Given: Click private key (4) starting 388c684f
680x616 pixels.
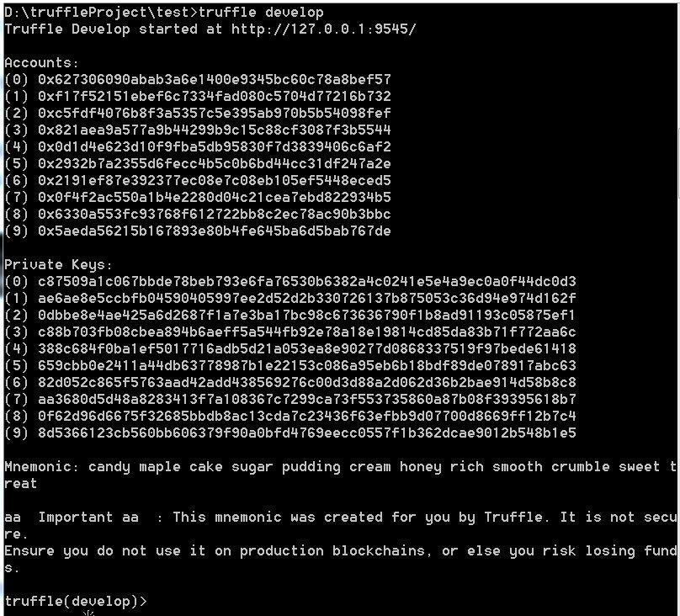Looking at the screenshot, I should tap(307, 348).
